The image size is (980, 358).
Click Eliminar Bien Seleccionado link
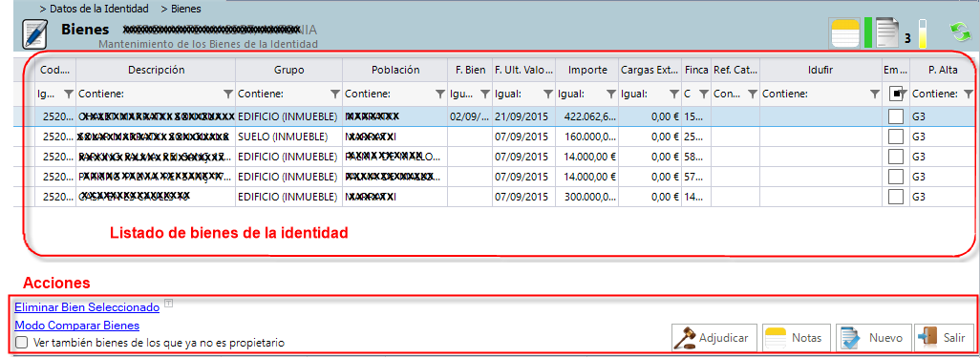[x=87, y=307]
